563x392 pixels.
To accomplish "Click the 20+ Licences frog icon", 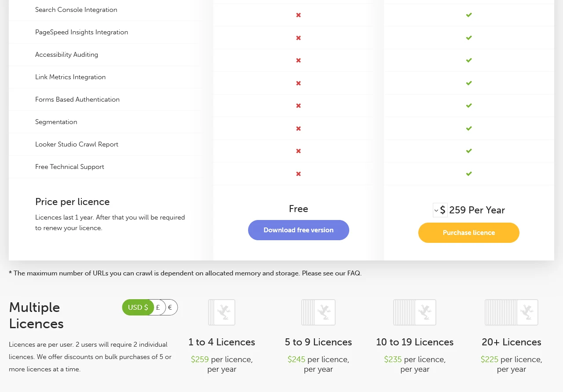I will (x=512, y=312).
